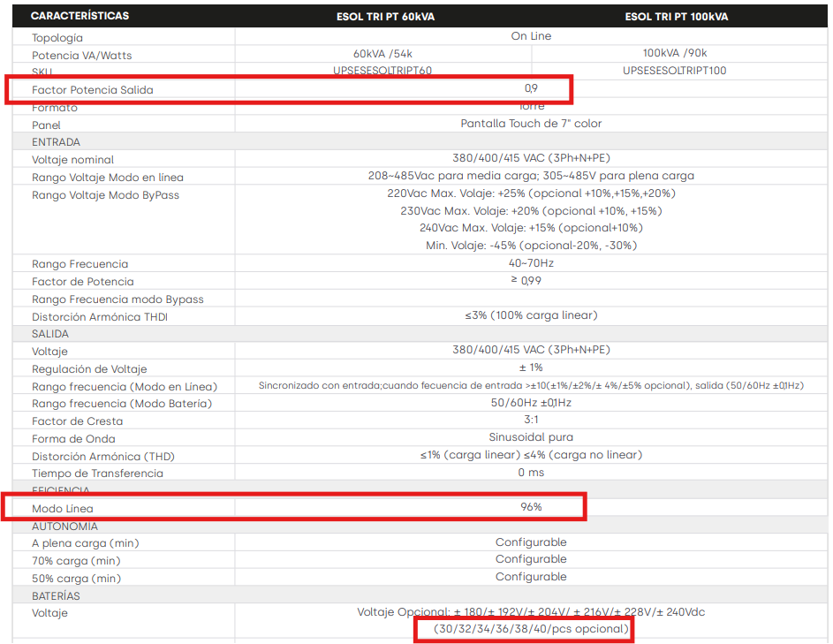Select the "Min. Volaje: -45%" line
Viewport: 833px width, 644px height.
tap(531, 246)
